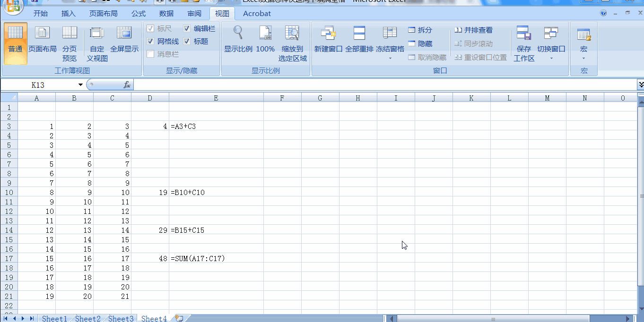Screen dimensions: 644x322
Task: Select the 普通 normal view icon
Action: (x=15, y=43)
